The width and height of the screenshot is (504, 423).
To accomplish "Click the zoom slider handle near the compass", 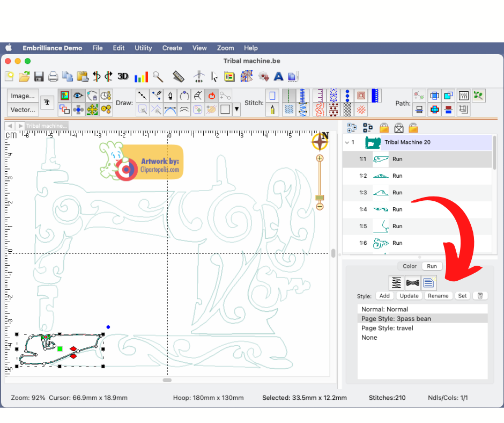I will pyautogui.click(x=320, y=198).
